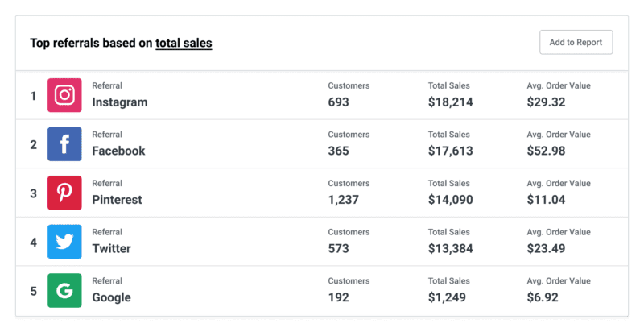Screen dimensions: 644x332
Task: Open the Instagram referral name
Action: tap(119, 102)
